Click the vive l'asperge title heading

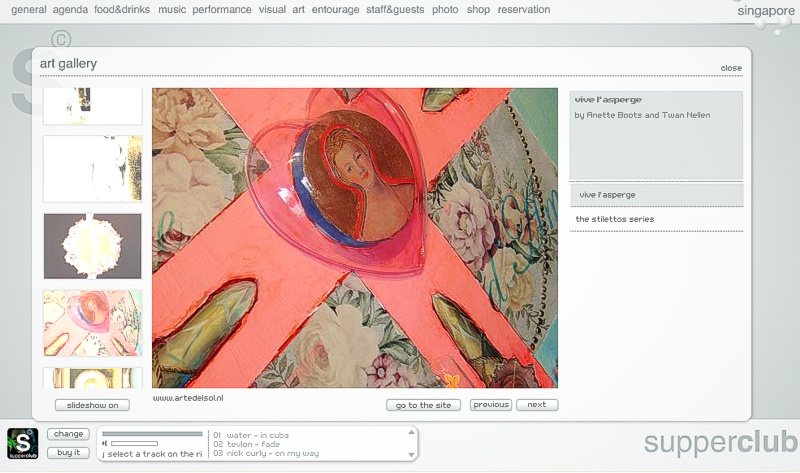608,99
